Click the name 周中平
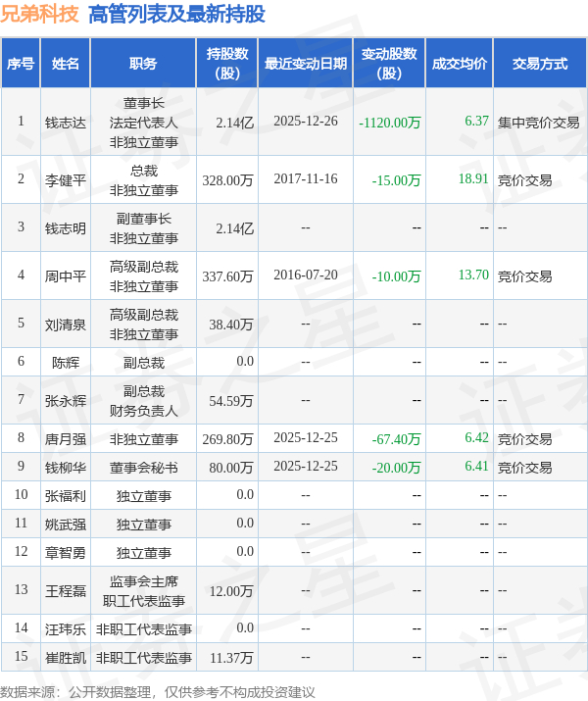Screen dimensions: 588x701 pos(66,275)
